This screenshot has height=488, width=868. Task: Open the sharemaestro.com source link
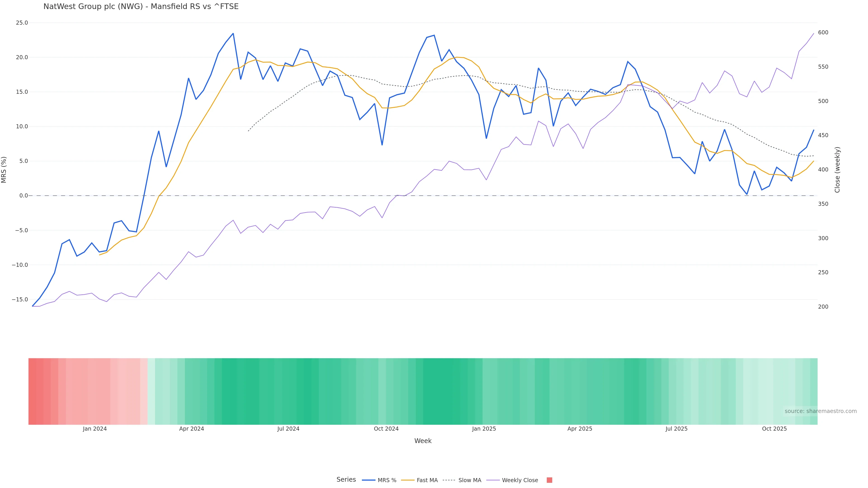coord(820,411)
